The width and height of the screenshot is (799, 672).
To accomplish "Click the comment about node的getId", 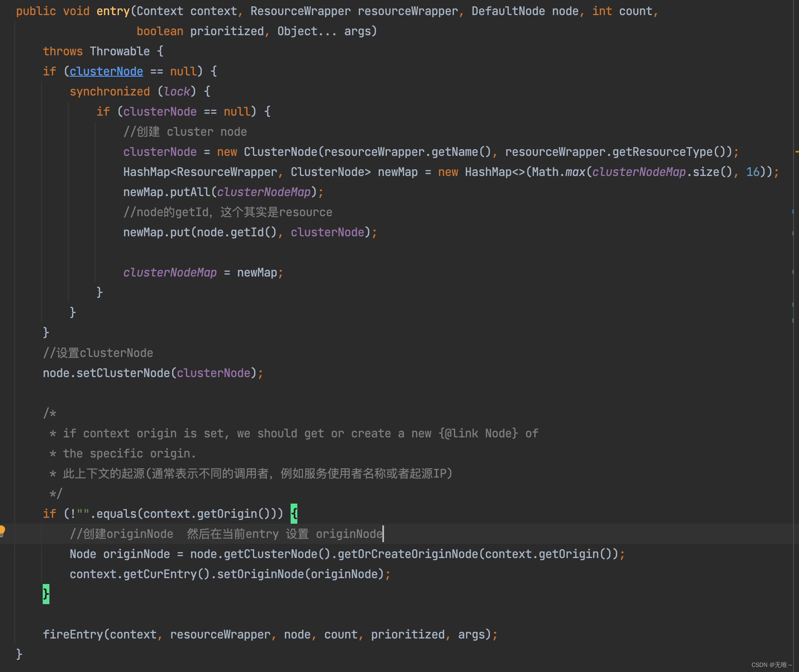I will pos(228,212).
